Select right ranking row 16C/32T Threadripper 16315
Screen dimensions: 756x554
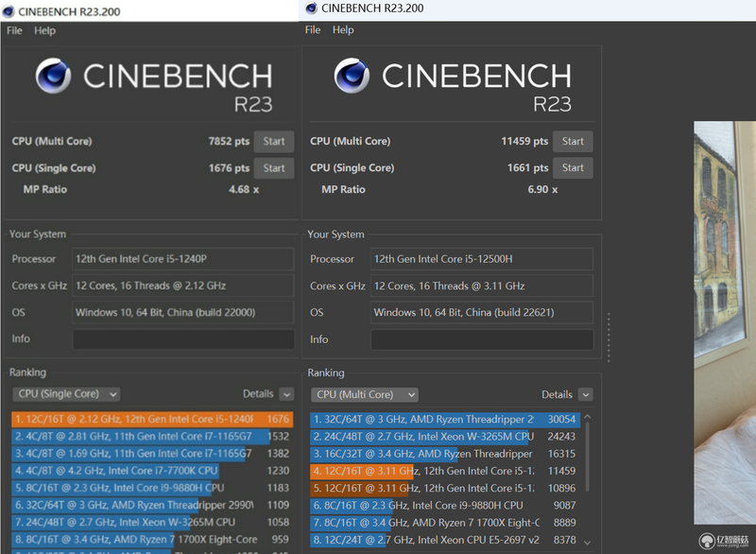445,454
